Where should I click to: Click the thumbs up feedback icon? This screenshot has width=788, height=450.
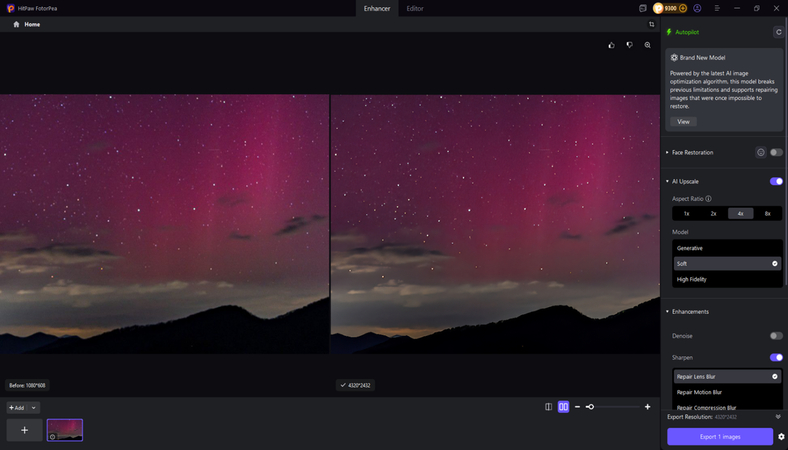pyautogui.click(x=611, y=45)
